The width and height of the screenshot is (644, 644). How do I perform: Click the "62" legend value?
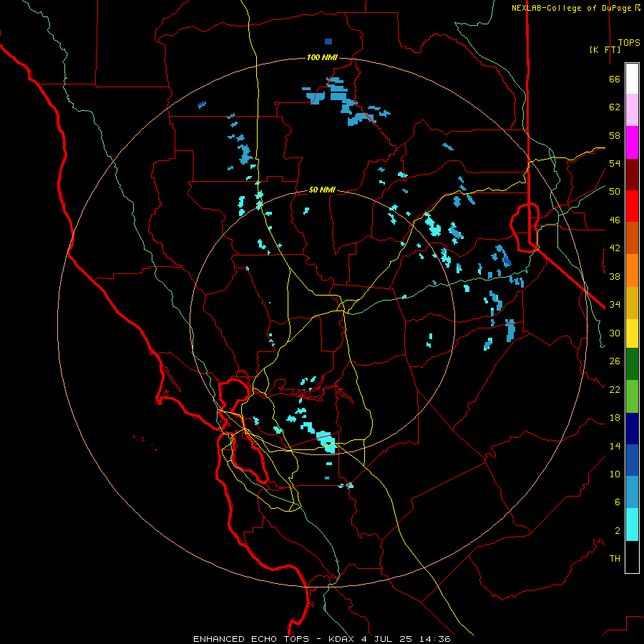(x=615, y=107)
